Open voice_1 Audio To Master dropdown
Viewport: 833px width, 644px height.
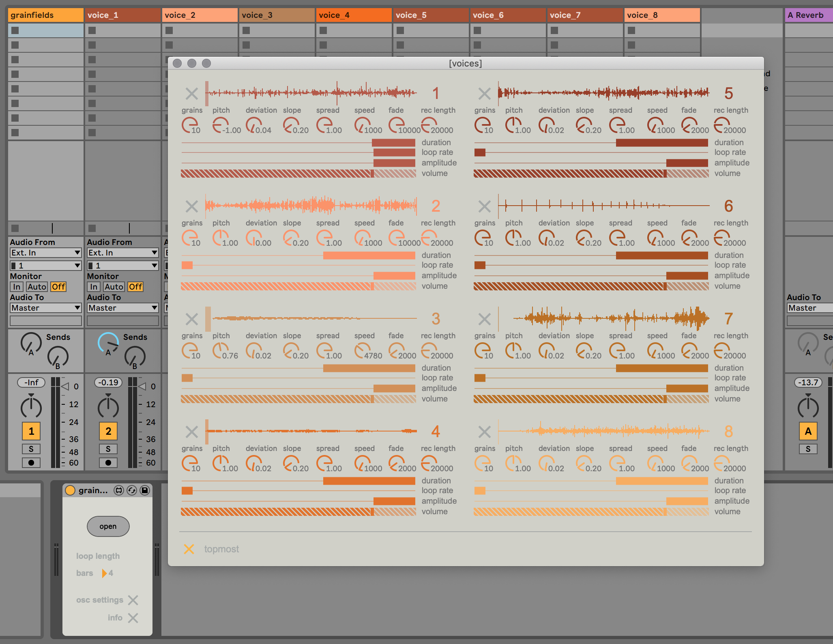122,308
